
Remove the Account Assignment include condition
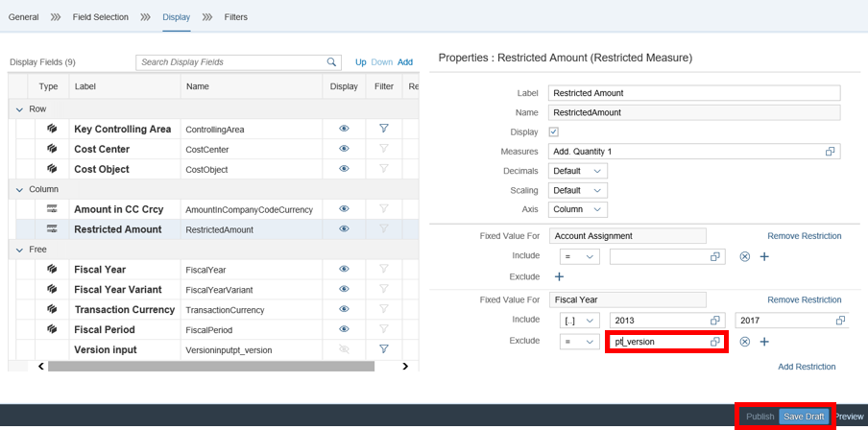pos(744,256)
